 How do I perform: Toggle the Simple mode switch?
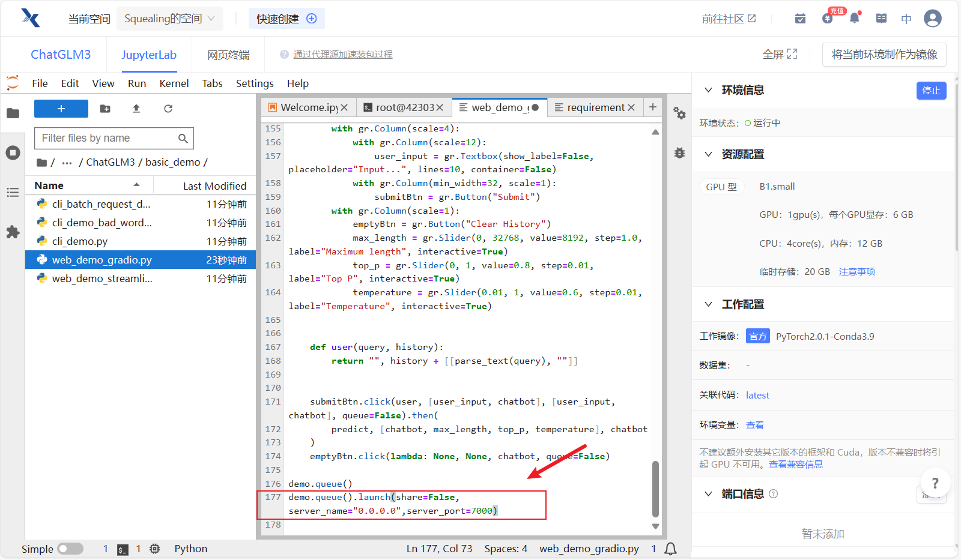(x=70, y=549)
